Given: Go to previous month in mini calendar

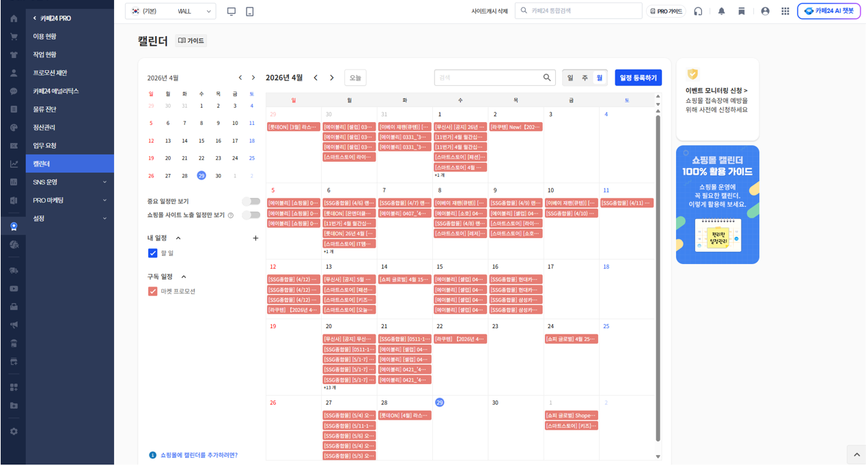Looking at the screenshot, I should [x=240, y=78].
